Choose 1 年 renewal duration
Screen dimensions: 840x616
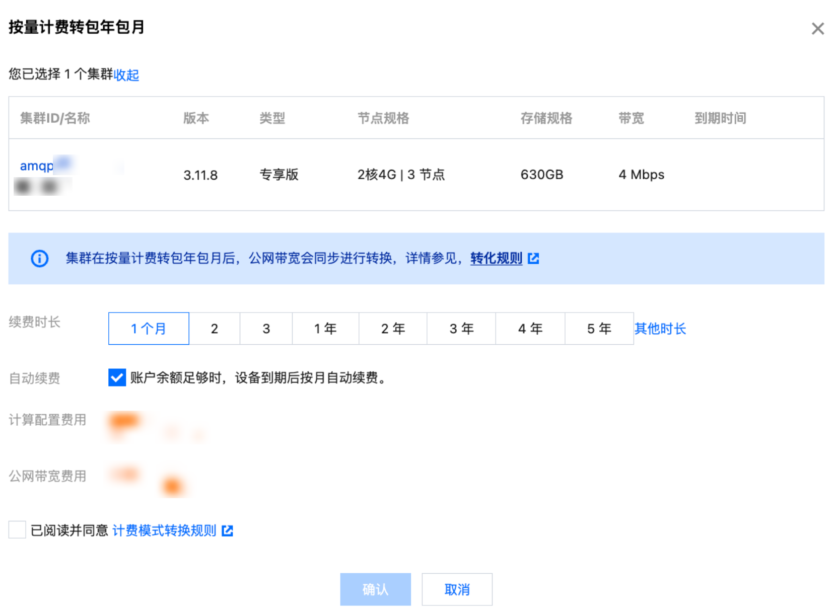(x=326, y=329)
